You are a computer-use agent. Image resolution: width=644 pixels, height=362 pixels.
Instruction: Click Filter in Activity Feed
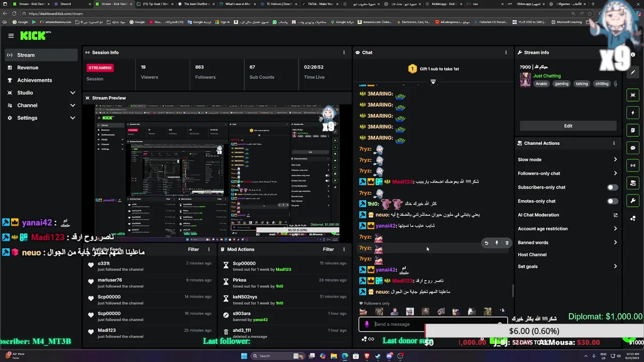tap(193, 249)
